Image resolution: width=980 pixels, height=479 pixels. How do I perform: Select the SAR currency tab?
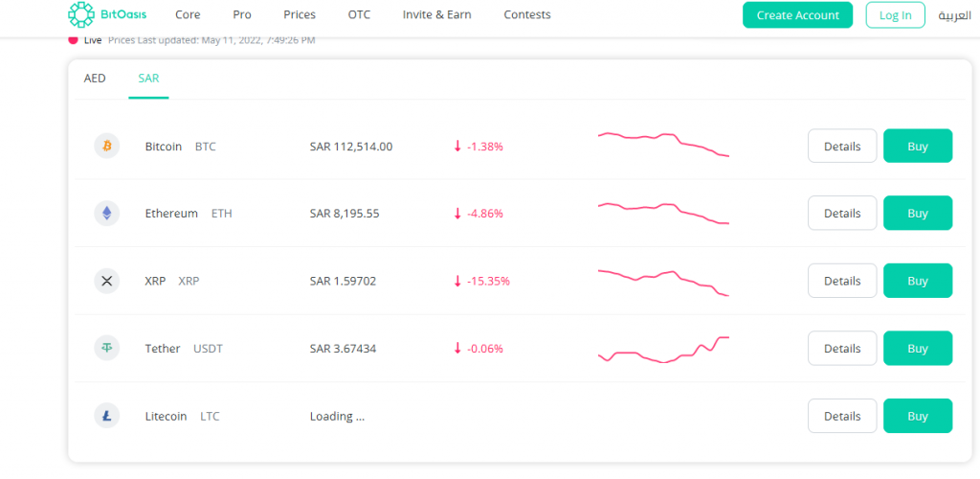pyautogui.click(x=148, y=79)
